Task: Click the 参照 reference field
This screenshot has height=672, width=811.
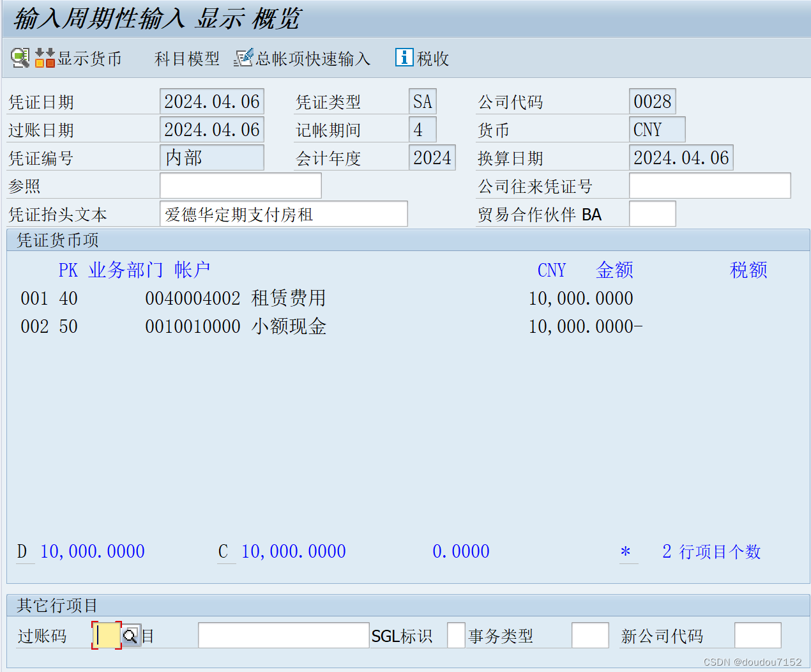Action: pos(240,185)
